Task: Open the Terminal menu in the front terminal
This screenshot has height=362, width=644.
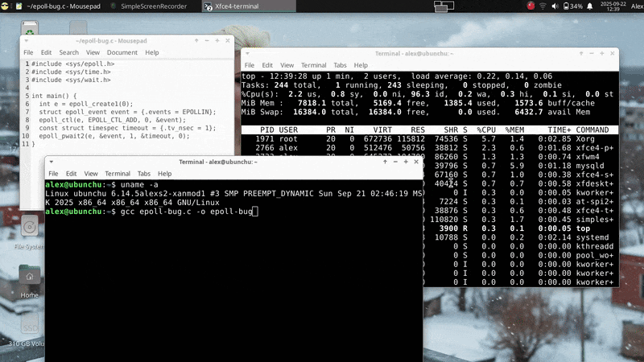Action: (118, 174)
